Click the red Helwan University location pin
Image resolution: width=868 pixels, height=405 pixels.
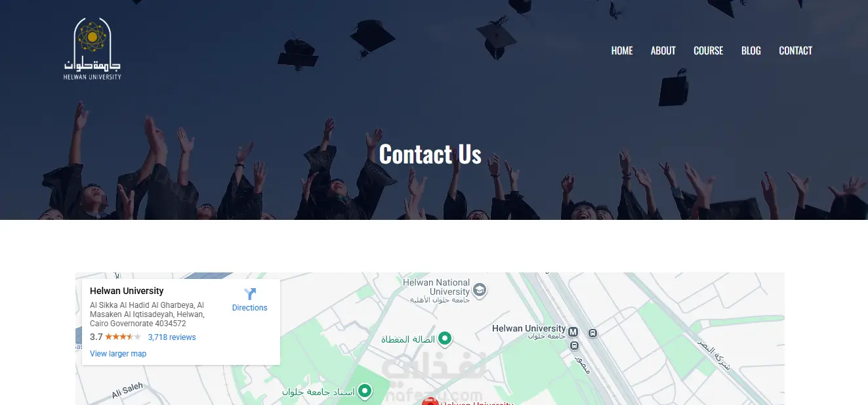pos(430,400)
